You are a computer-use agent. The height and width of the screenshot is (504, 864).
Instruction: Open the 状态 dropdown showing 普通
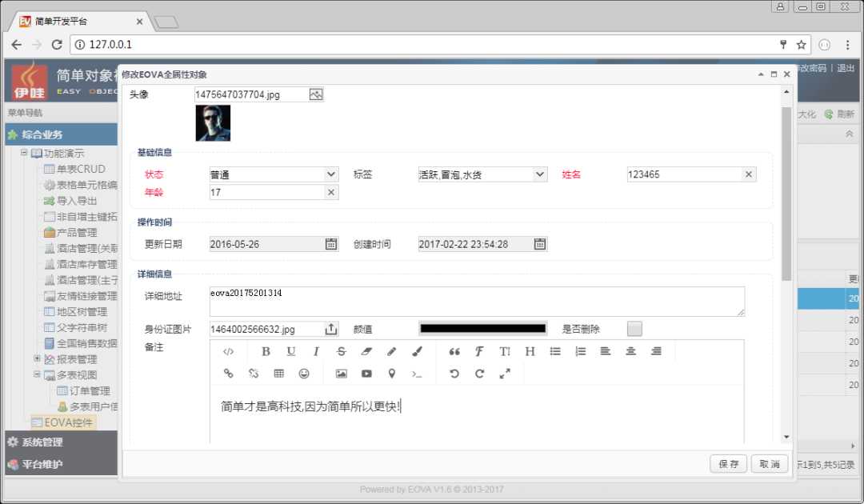point(331,174)
